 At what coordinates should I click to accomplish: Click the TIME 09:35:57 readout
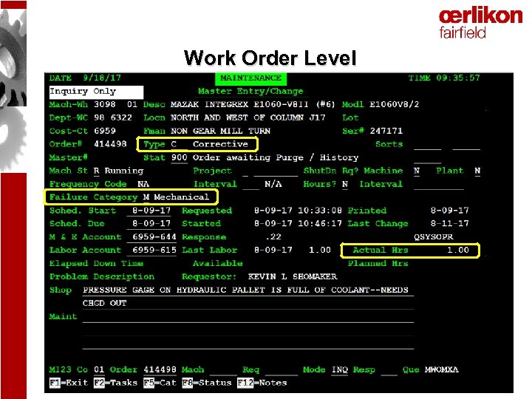pyautogui.click(x=444, y=78)
